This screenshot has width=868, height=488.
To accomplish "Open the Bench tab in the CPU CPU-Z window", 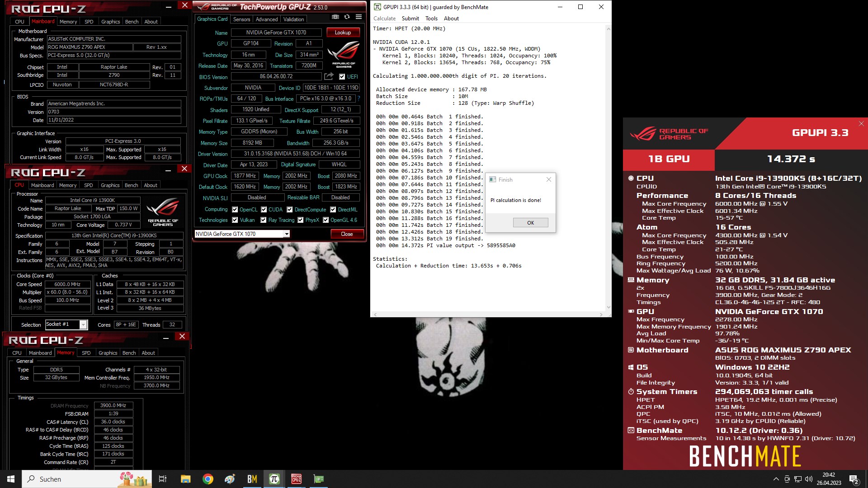I will point(132,185).
